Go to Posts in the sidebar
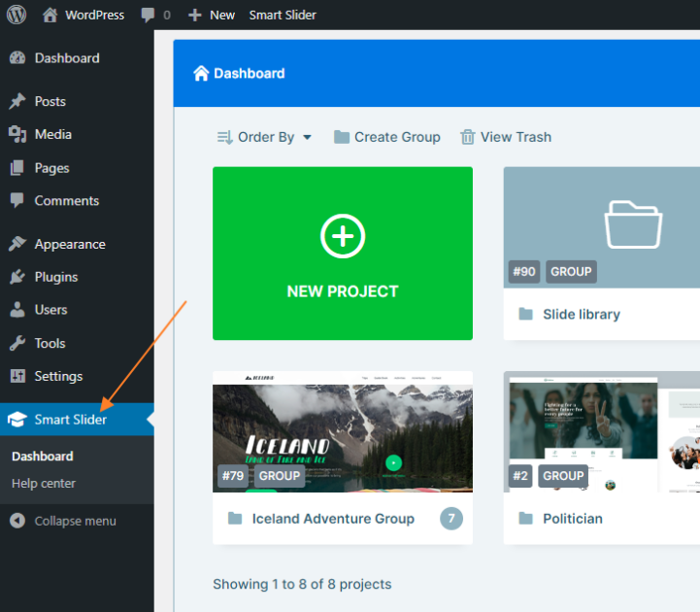This screenshot has height=612, width=700. coord(77,101)
